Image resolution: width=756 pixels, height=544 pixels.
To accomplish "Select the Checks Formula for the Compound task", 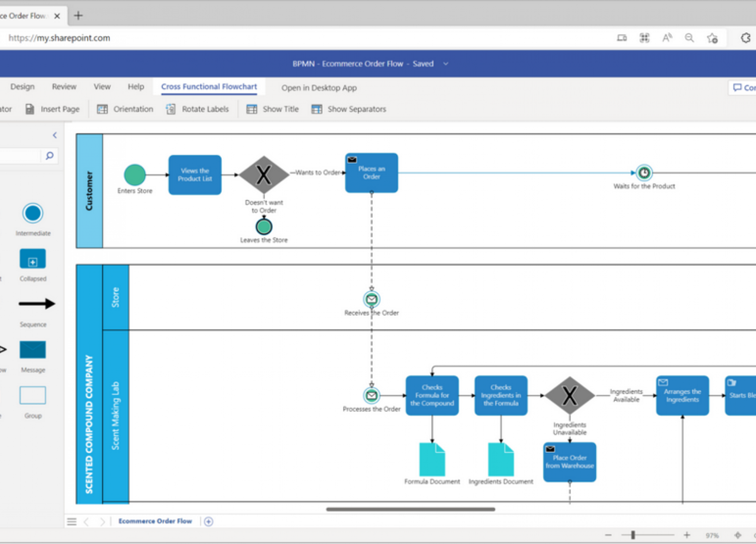I will pyautogui.click(x=432, y=395).
